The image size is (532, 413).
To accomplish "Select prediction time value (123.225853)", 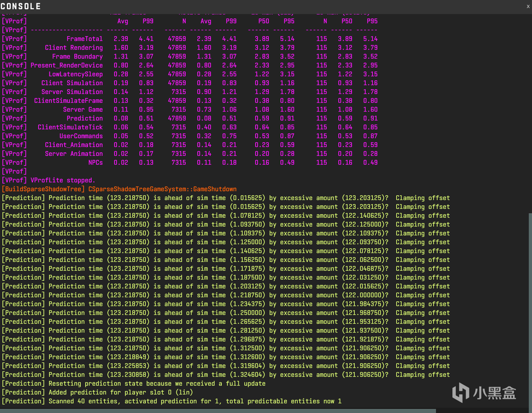I will (x=128, y=366).
